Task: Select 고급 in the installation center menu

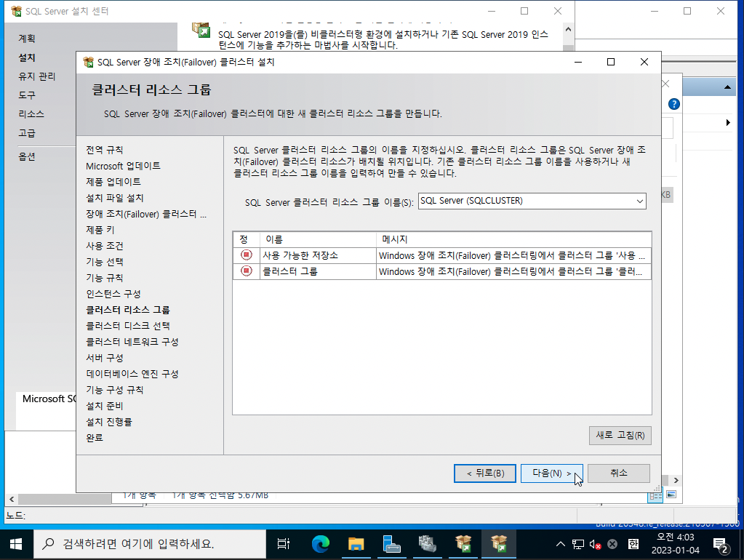Action: [27, 133]
